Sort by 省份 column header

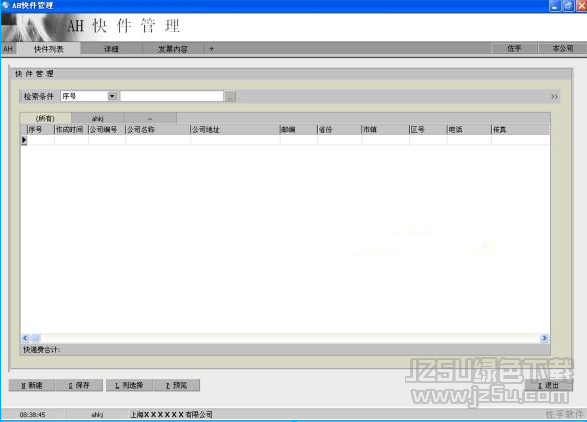pyautogui.click(x=340, y=130)
